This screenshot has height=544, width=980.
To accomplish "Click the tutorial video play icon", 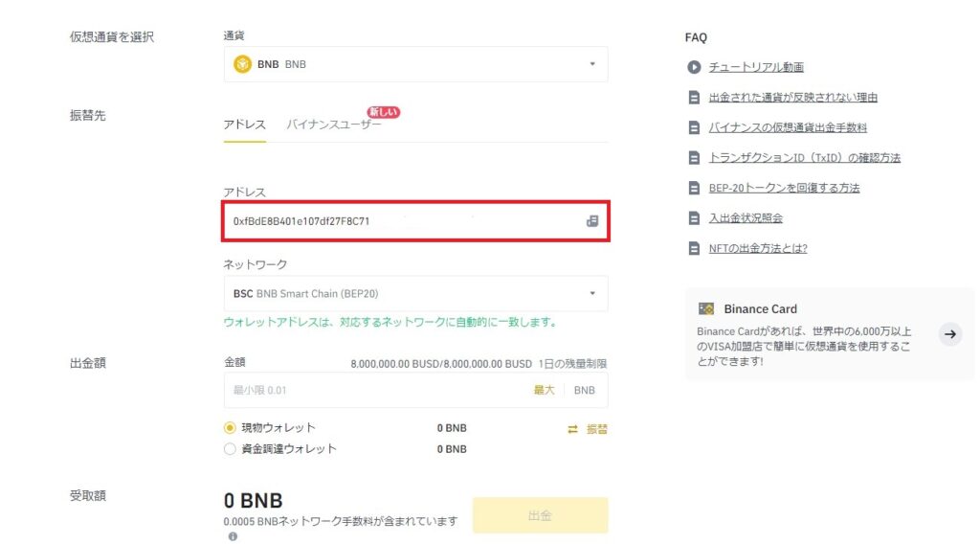I will tap(694, 67).
